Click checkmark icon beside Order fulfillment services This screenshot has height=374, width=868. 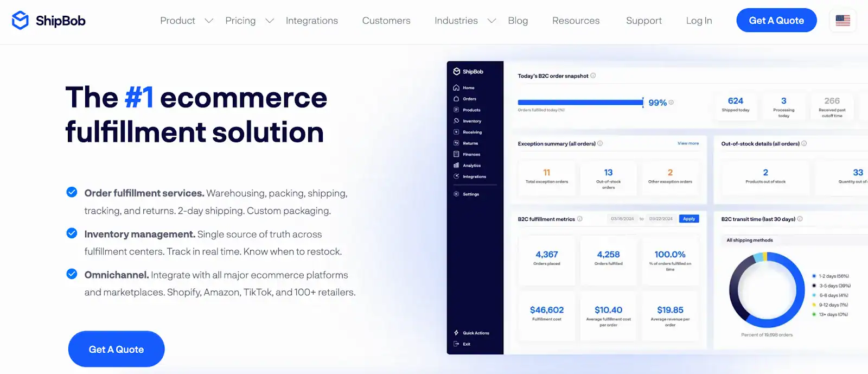tap(72, 192)
